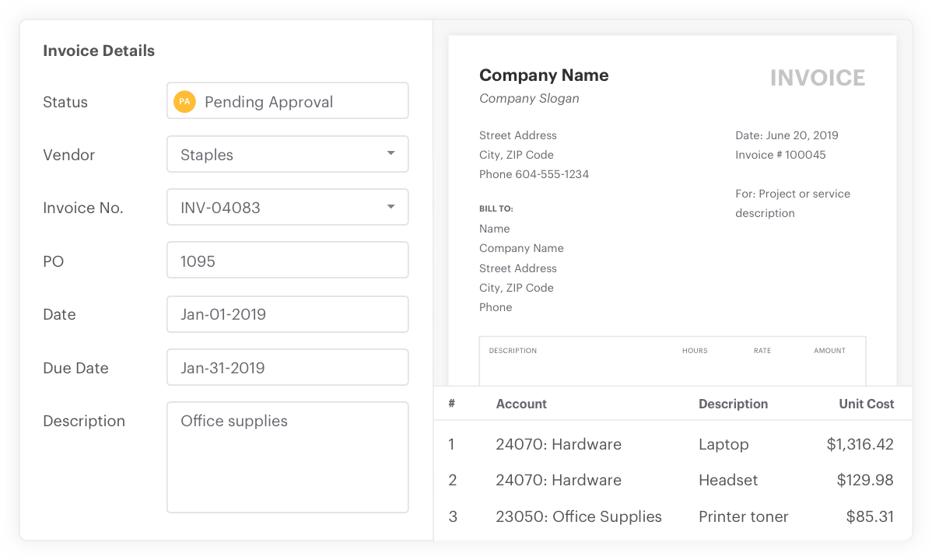Click the 23050: Office Supplies account cell
The height and width of the screenshot is (560, 932).
pyautogui.click(x=579, y=516)
